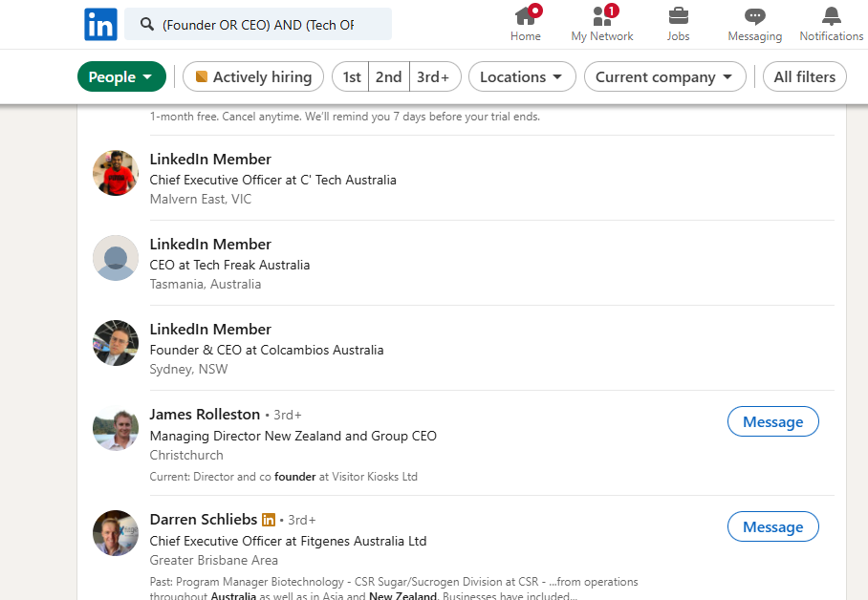The width and height of the screenshot is (868, 600).
Task: Message Darren Schliebs
Action: coord(772,526)
